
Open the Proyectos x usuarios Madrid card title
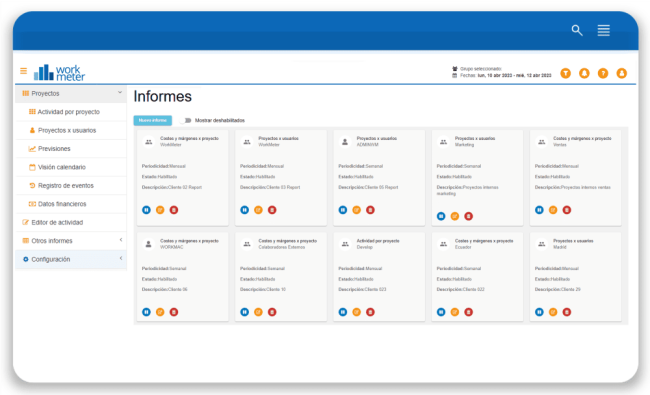click(573, 241)
